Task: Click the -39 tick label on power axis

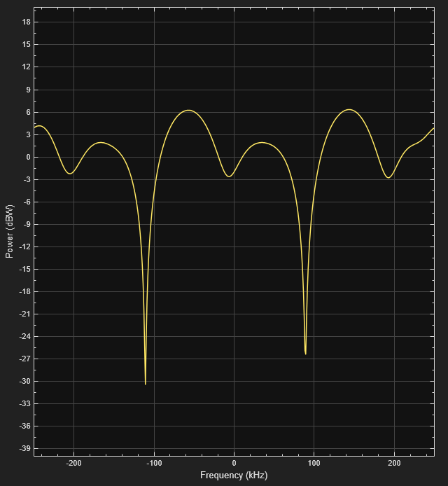Action: (x=24, y=449)
